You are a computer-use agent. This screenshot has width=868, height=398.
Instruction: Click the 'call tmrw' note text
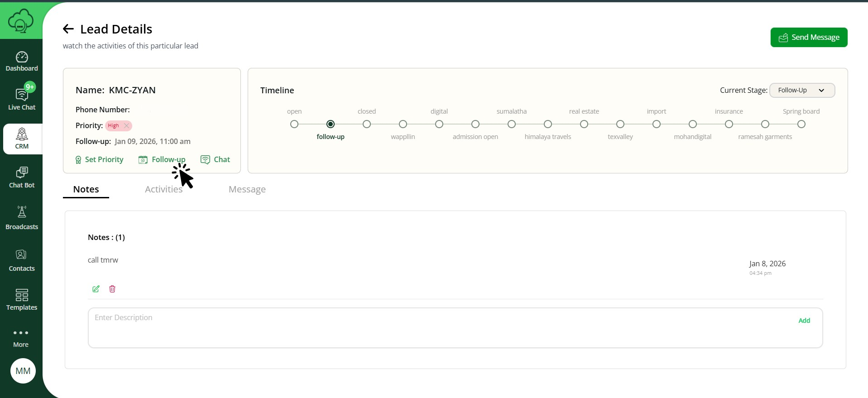pyautogui.click(x=103, y=260)
